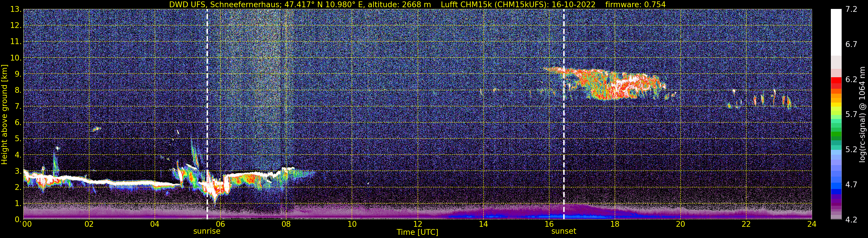Click the height tick label '9.'
This screenshot has width=868, height=238.
click(18, 74)
